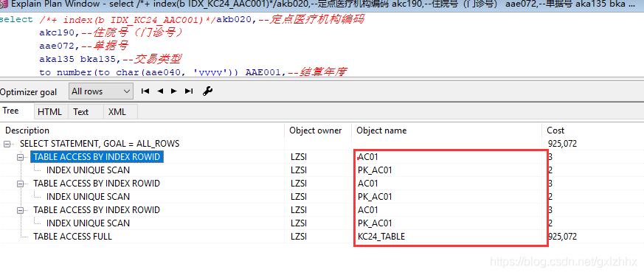The height and width of the screenshot is (275, 644).
Task: Go to next operation arrow icon
Action: pos(174,91)
